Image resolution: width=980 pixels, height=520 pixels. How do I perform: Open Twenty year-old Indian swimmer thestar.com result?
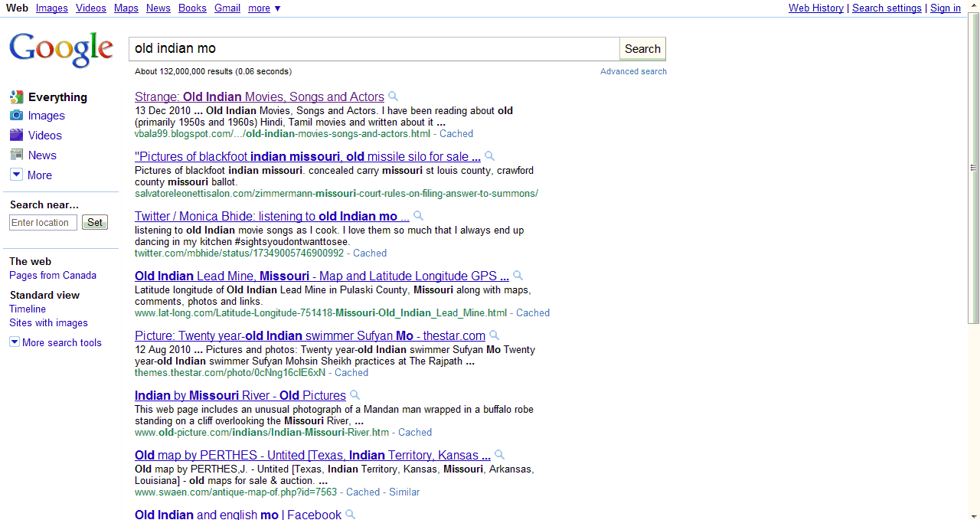310,335
